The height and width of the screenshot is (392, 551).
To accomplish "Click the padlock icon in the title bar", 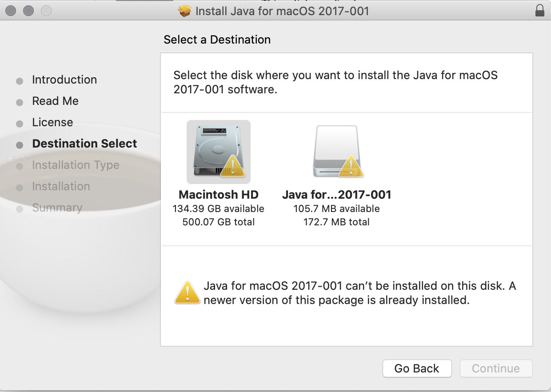I will tap(540, 11).
